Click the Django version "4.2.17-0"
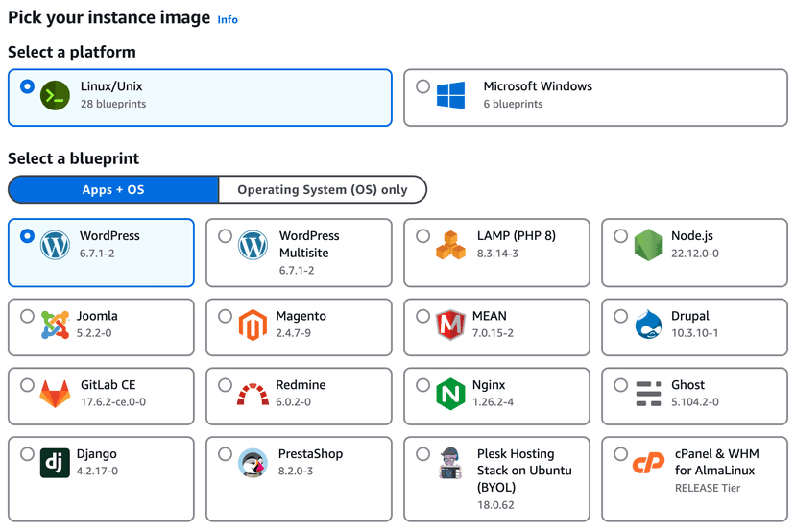The image size is (795, 532). pos(97,472)
